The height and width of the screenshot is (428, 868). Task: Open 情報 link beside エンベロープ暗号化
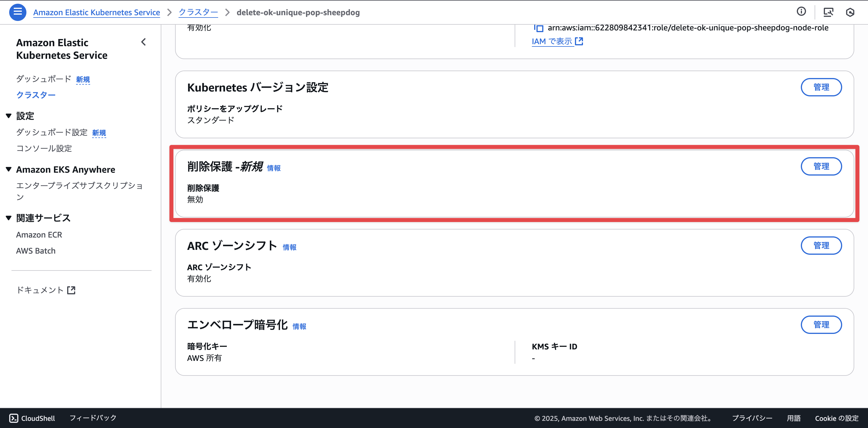click(299, 326)
